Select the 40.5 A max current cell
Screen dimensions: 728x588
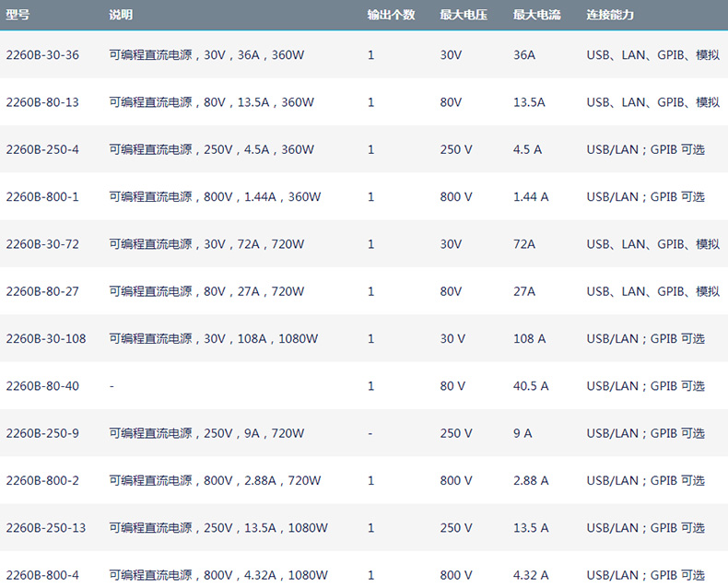[531, 386]
